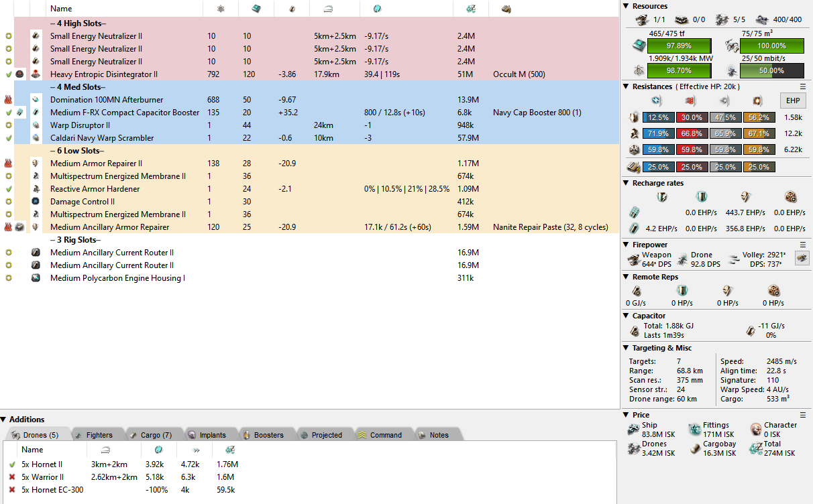Open the Price panel menu icon
This screenshot has width=813, height=504.
[x=803, y=415]
